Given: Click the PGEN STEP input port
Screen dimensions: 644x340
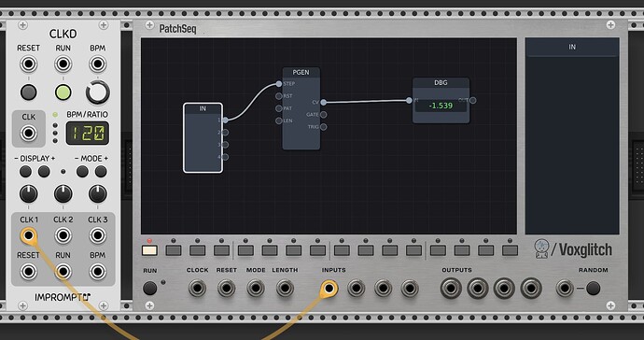Looking at the screenshot, I should click(279, 84).
